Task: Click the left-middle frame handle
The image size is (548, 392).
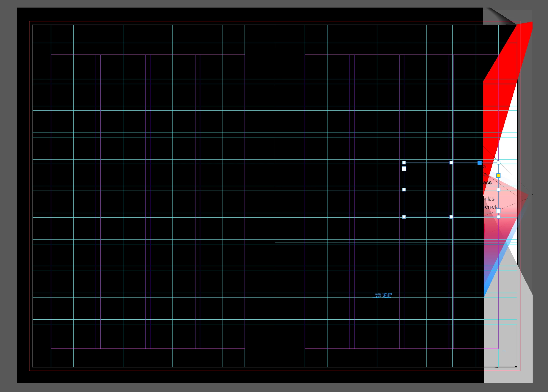Action: [404, 190]
